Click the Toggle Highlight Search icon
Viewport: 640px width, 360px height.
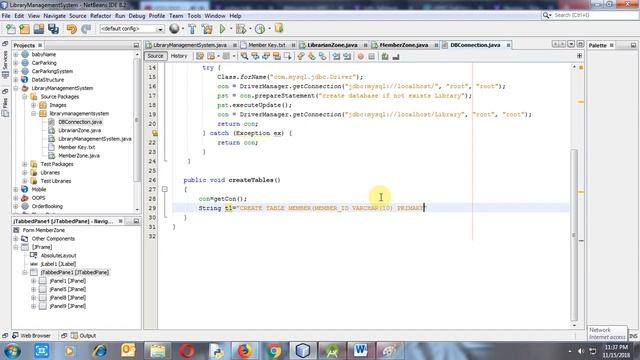coord(277,56)
